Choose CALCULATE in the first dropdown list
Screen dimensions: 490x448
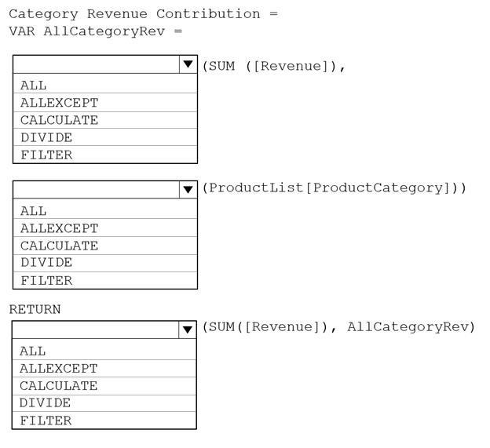coord(105,120)
